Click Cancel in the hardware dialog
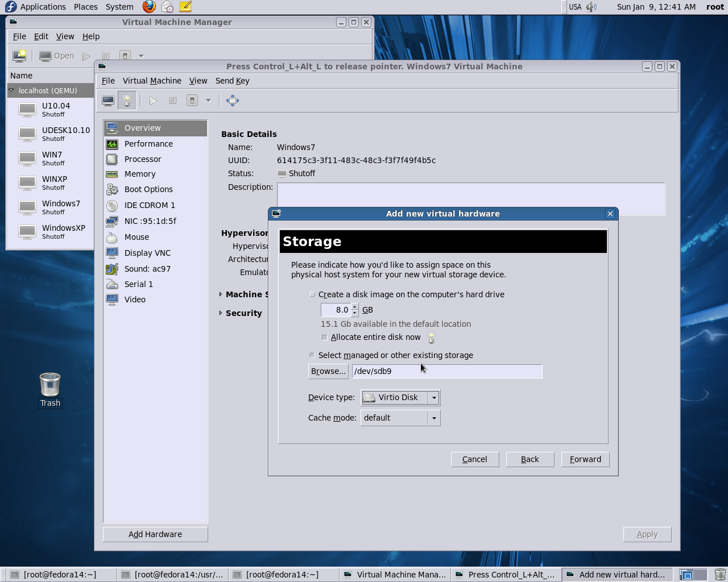The height and width of the screenshot is (582, 728). tap(475, 459)
